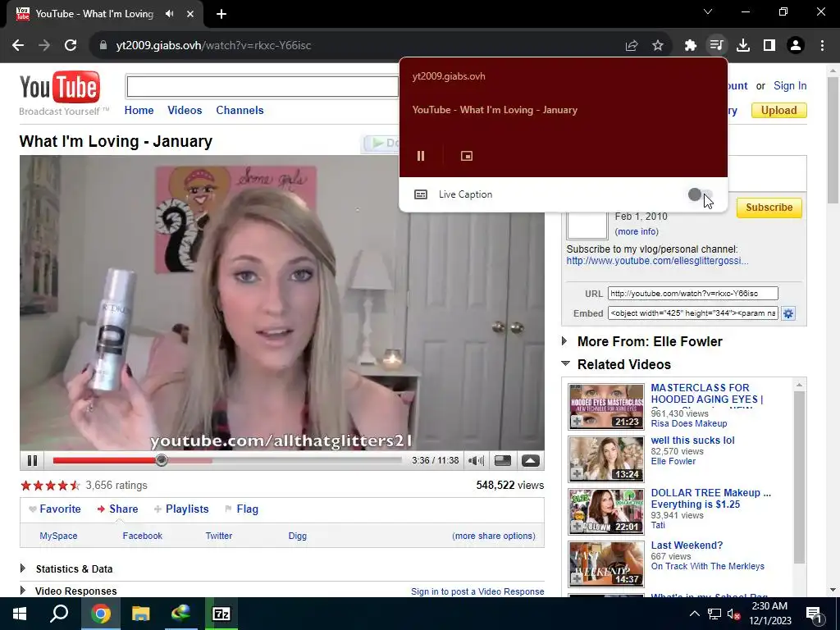Viewport: 840px width, 630px height.
Task: Open the Chrome profile menu
Action: tap(796, 46)
